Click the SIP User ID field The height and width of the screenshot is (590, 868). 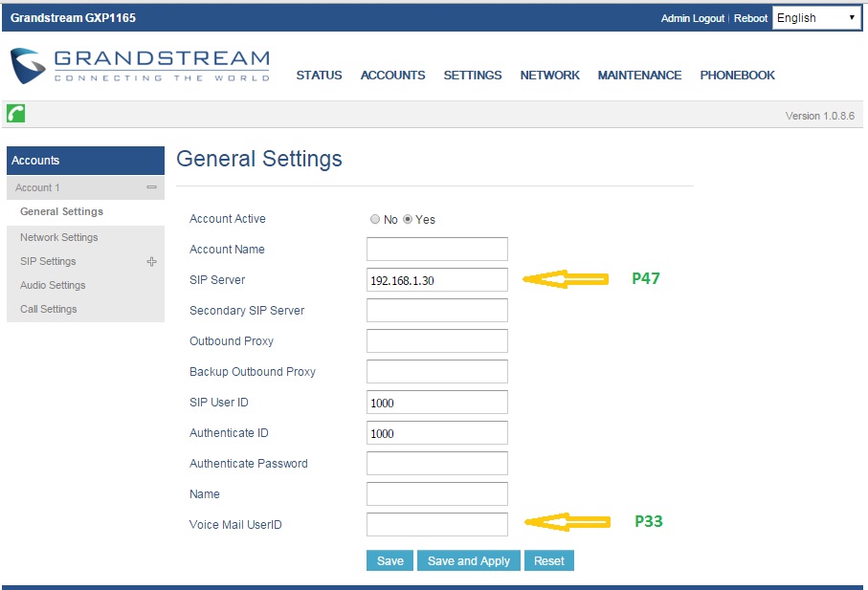pyautogui.click(x=436, y=402)
